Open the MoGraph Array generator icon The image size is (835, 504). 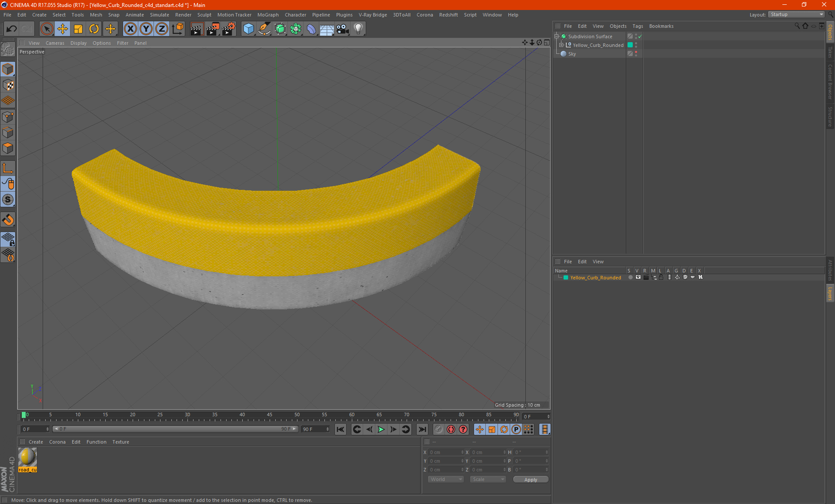point(296,29)
